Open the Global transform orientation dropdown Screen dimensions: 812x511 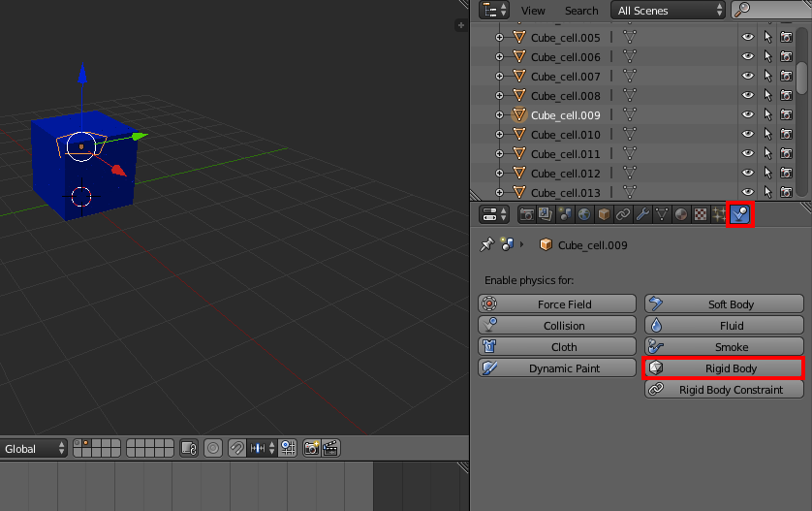34,448
